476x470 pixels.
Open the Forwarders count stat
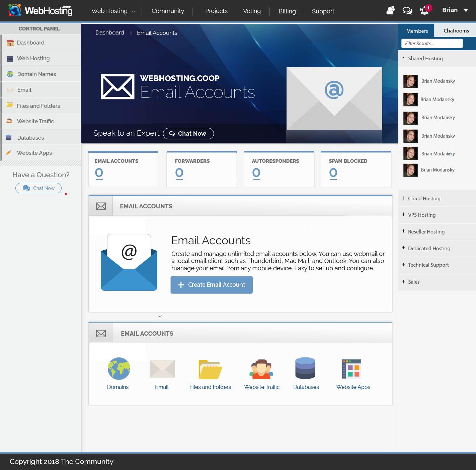pyautogui.click(x=179, y=173)
